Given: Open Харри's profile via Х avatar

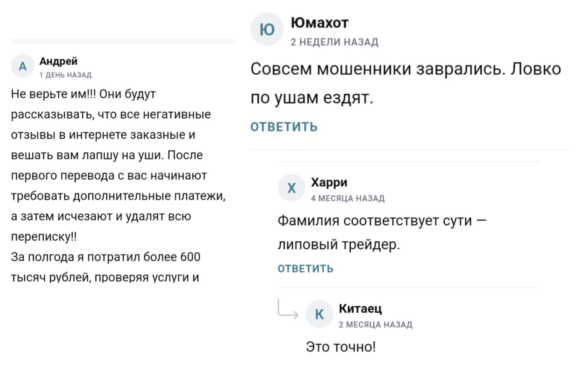Looking at the screenshot, I should pos(291,188).
